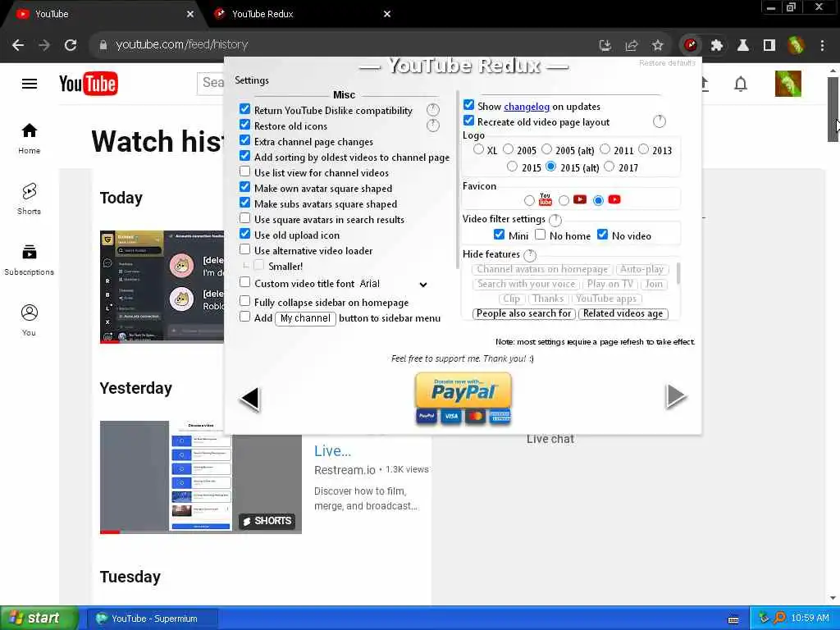Show help for Recreate old video page layout
The width and height of the screenshot is (840, 630).
tap(660, 121)
